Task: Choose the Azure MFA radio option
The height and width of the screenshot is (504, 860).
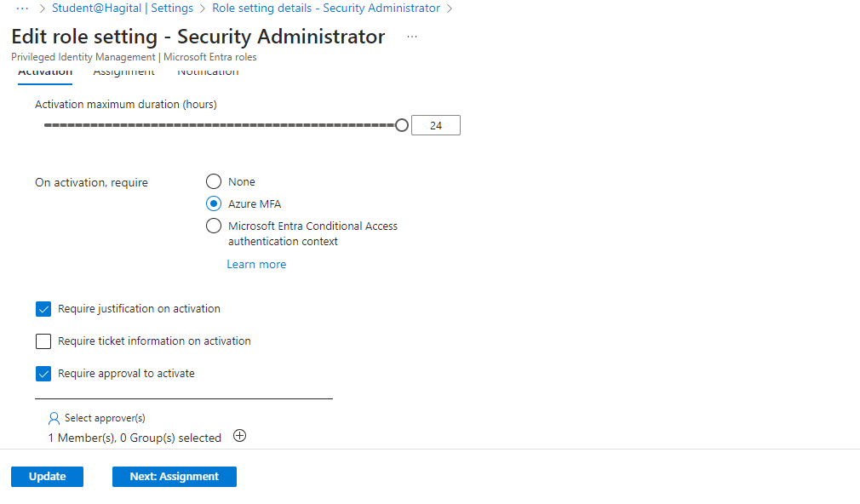Action: pyautogui.click(x=215, y=203)
